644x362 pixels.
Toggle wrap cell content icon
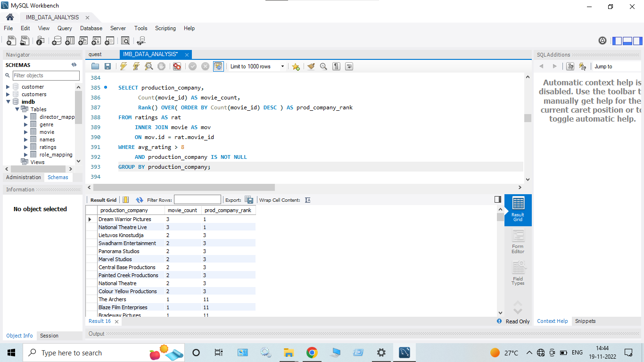(x=308, y=200)
